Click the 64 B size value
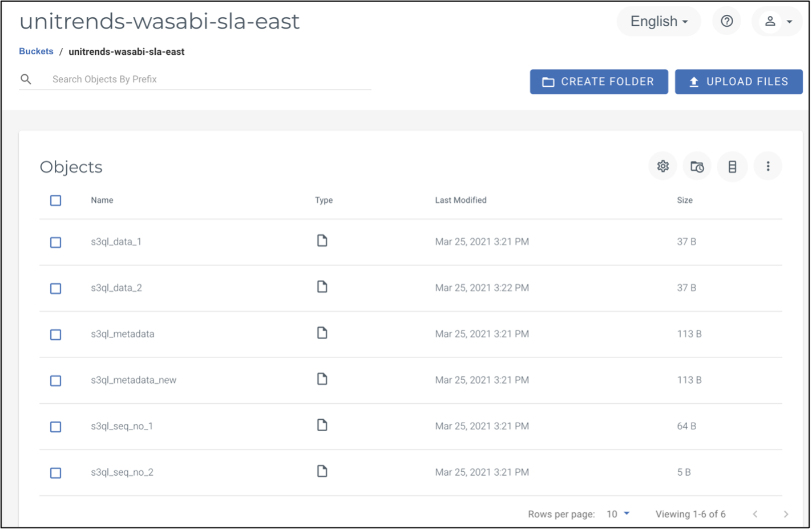Viewport: 812px width, 530px height. point(686,427)
